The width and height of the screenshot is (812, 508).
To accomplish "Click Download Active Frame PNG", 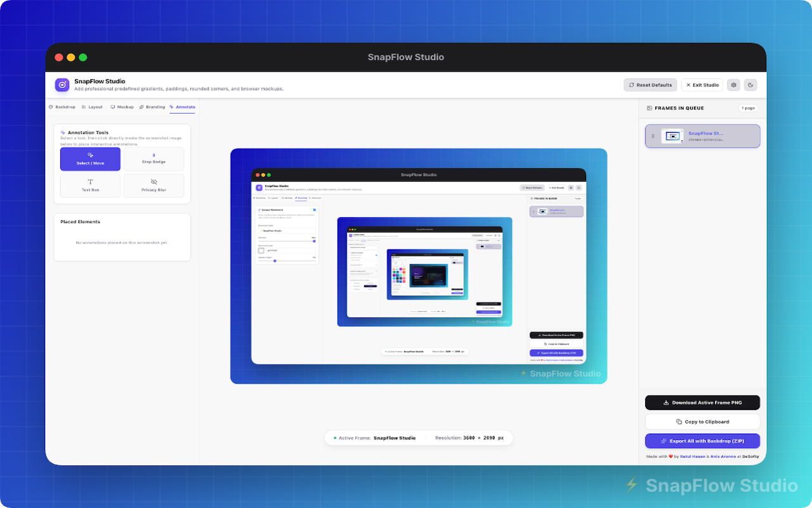I will click(x=702, y=403).
